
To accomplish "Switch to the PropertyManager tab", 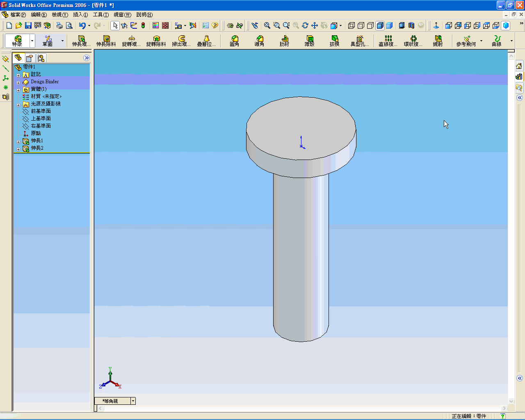I will point(30,58).
